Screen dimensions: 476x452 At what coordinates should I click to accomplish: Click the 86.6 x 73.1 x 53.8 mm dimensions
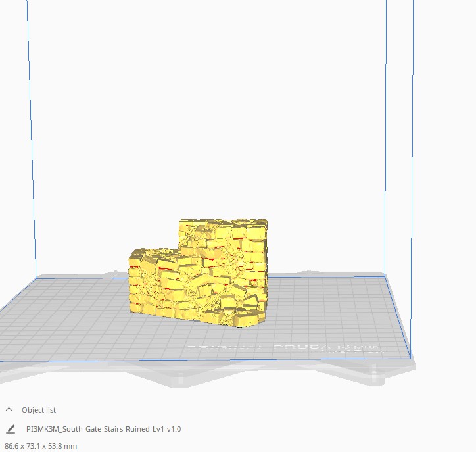pos(41,446)
